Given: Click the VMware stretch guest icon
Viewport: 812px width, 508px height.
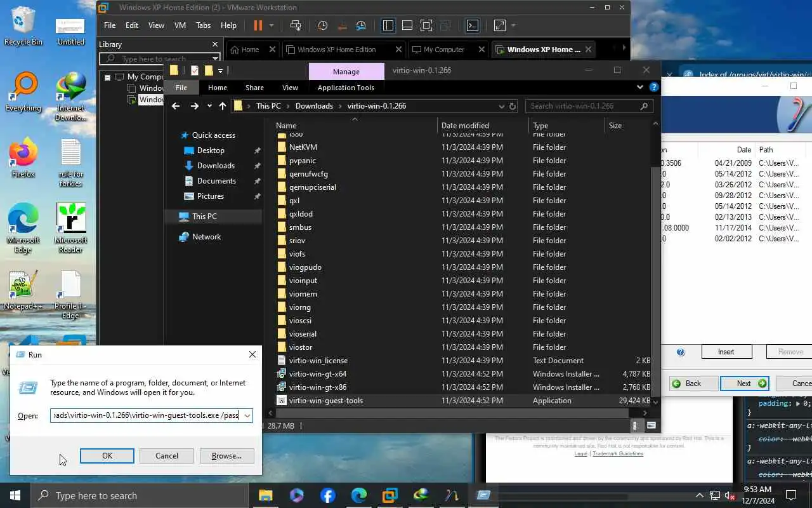Looking at the screenshot, I should point(500,25).
